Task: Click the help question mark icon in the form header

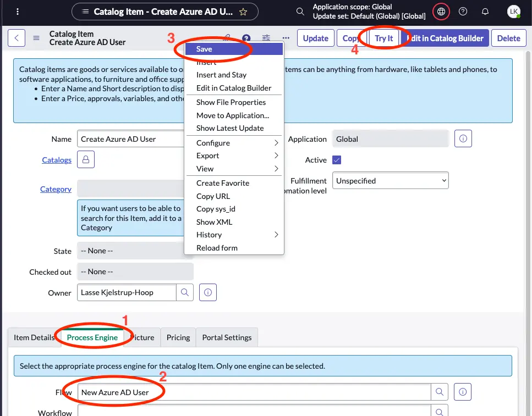Action: pyautogui.click(x=246, y=38)
